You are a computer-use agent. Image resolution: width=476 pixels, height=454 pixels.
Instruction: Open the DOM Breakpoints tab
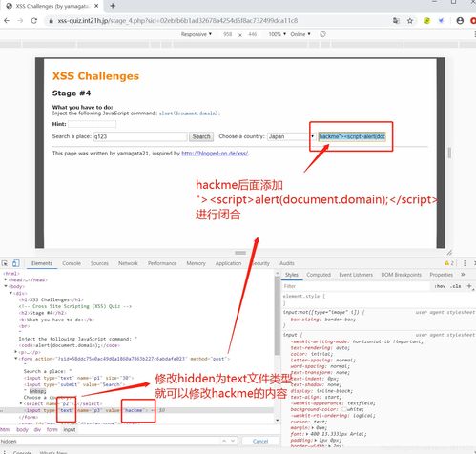point(402,275)
